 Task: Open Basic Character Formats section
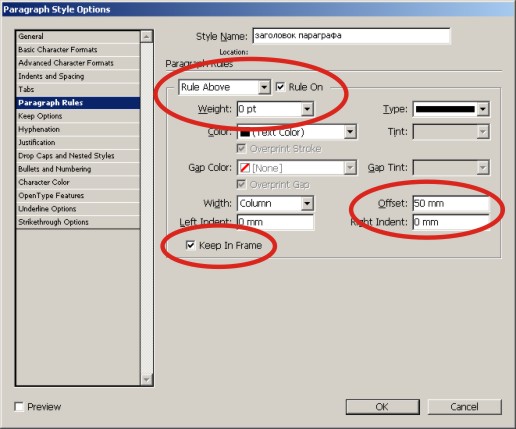(78, 50)
